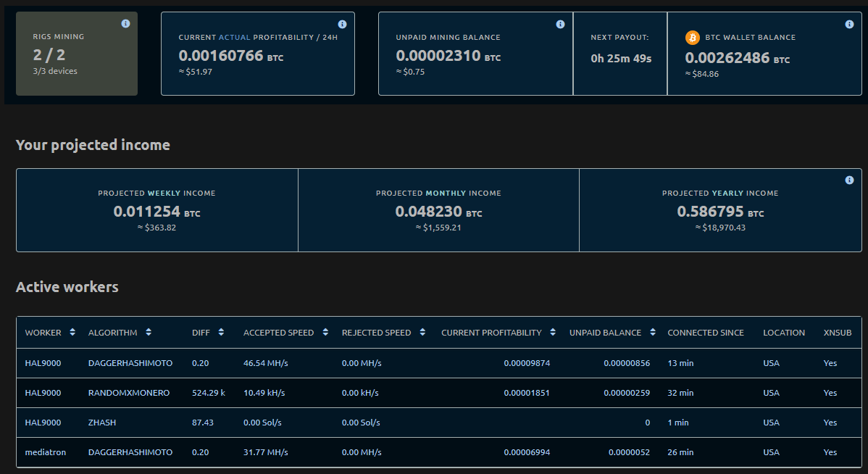The image size is (868, 474).
Task: Open info icon on Current Actual Profitability card
Action: [342, 25]
